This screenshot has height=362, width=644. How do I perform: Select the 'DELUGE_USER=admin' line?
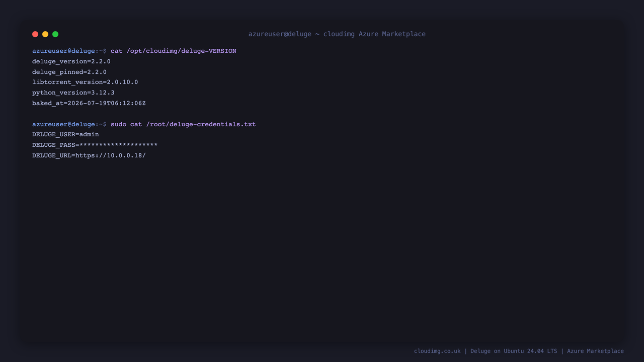(x=65, y=134)
